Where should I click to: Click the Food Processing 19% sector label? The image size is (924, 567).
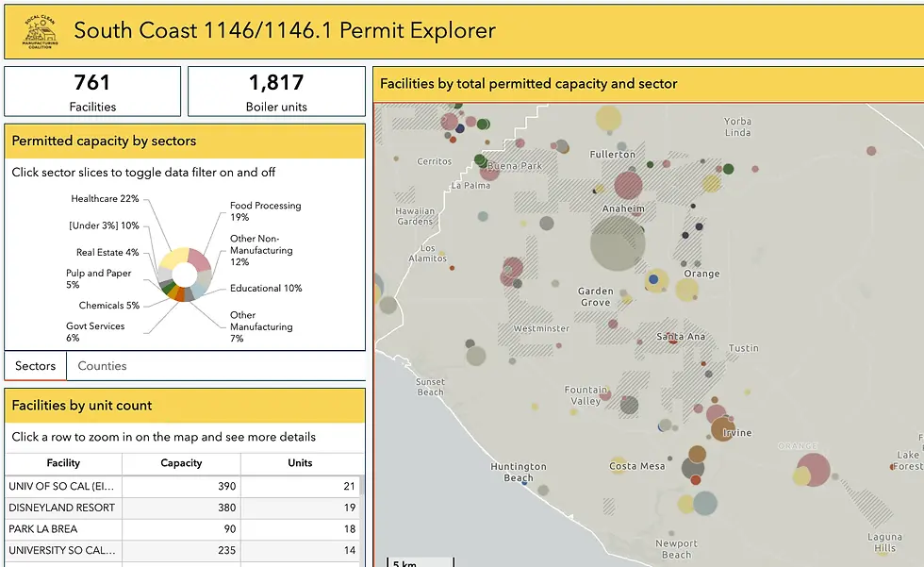coord(265,211)
